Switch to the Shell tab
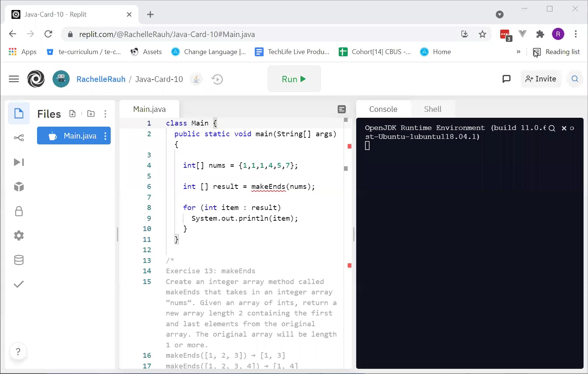The width and height of the screenshot is (588, 374). (x=432, y=109)
